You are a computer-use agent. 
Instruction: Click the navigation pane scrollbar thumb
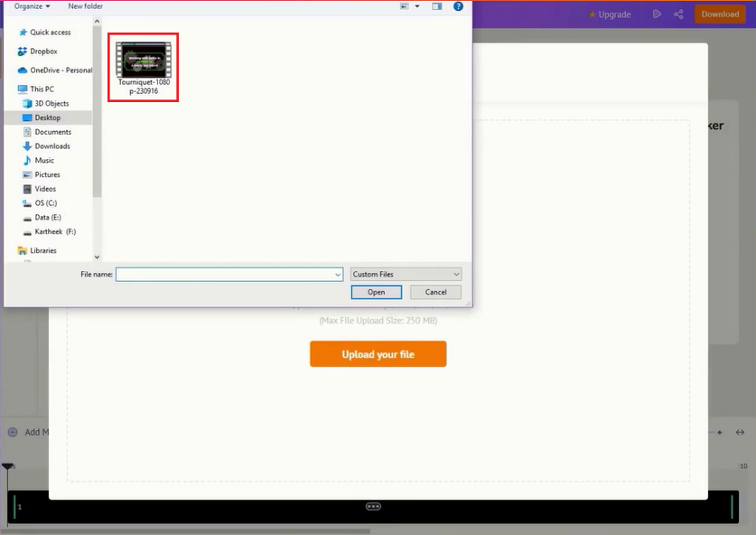click(x=97, y=111)
